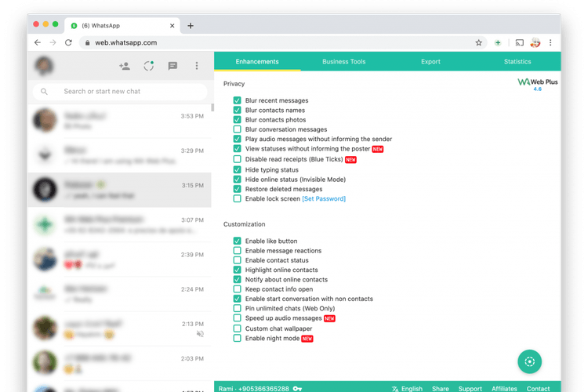Click the WA Web Plus extension icon
This screenshot has width=588, height=392.
[x=498, y=43]
